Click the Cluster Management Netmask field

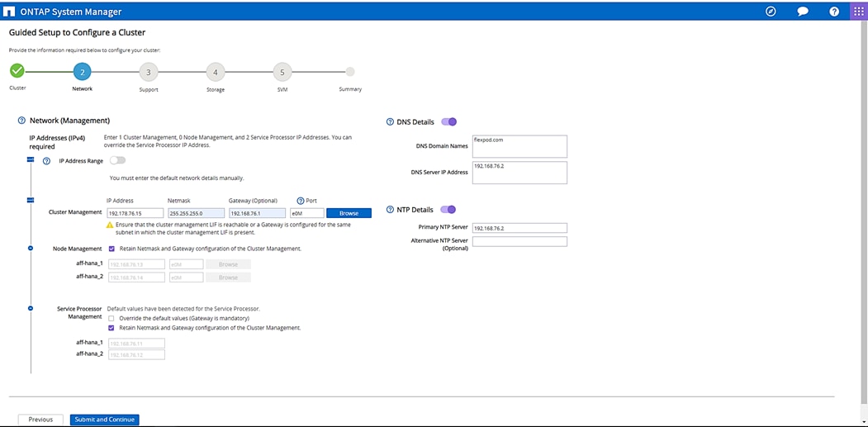click(196, 213)
